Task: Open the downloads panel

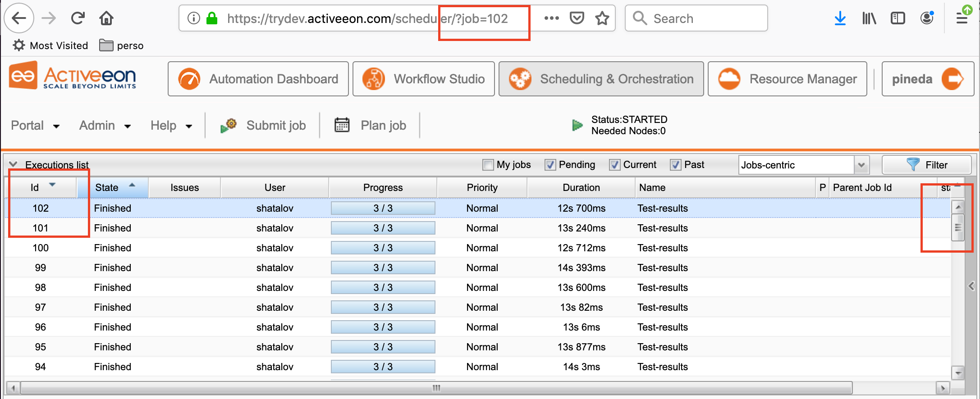Action: tap(840, 18)
